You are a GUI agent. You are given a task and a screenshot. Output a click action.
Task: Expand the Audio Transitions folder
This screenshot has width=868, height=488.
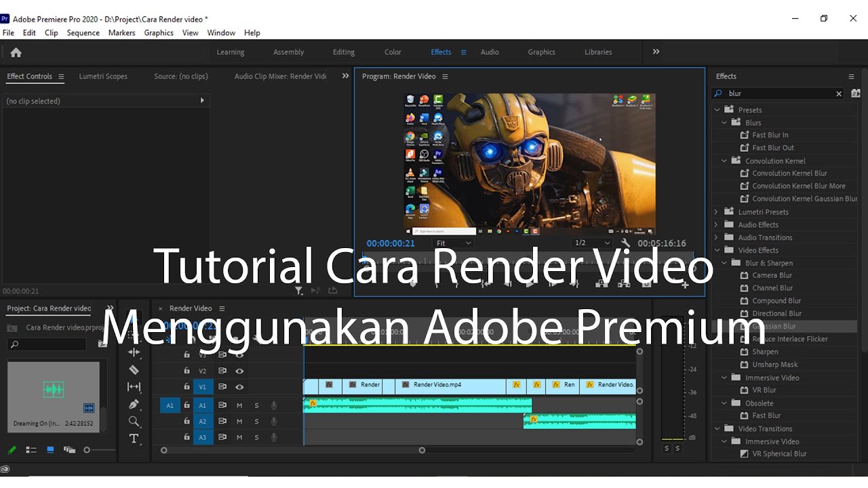pyautogui.click(x=717, y=237)
